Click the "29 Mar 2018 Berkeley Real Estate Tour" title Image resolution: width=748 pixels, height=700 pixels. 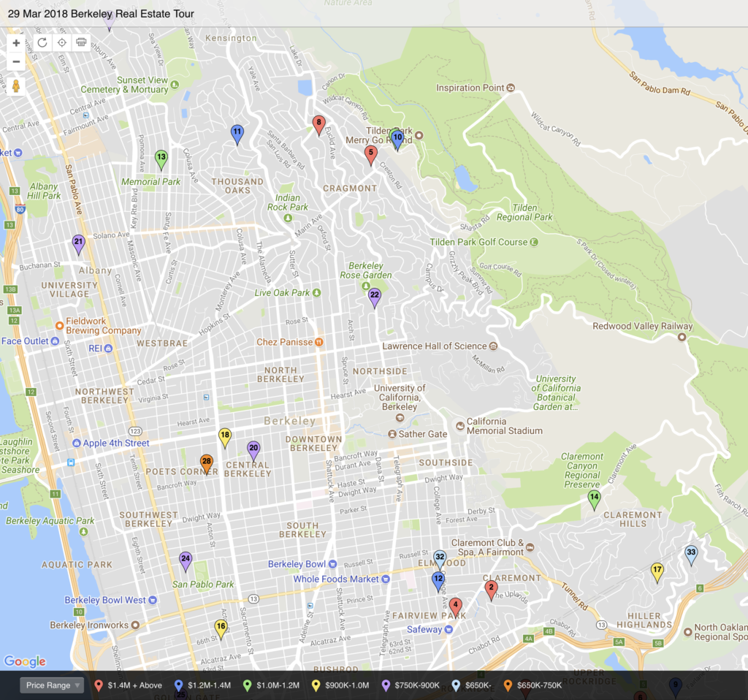click(x=101, y=14)
